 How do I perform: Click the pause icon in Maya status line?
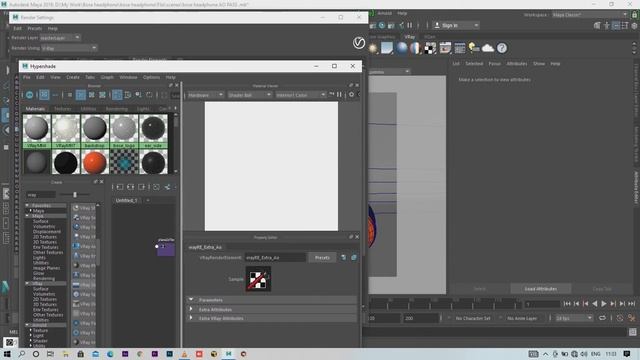[x=409, y=25]
